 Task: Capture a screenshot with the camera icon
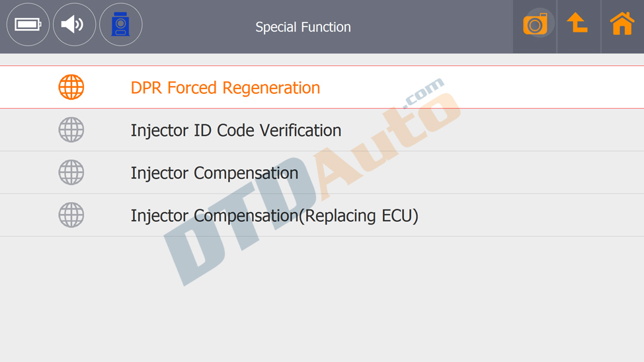(535, 25)
